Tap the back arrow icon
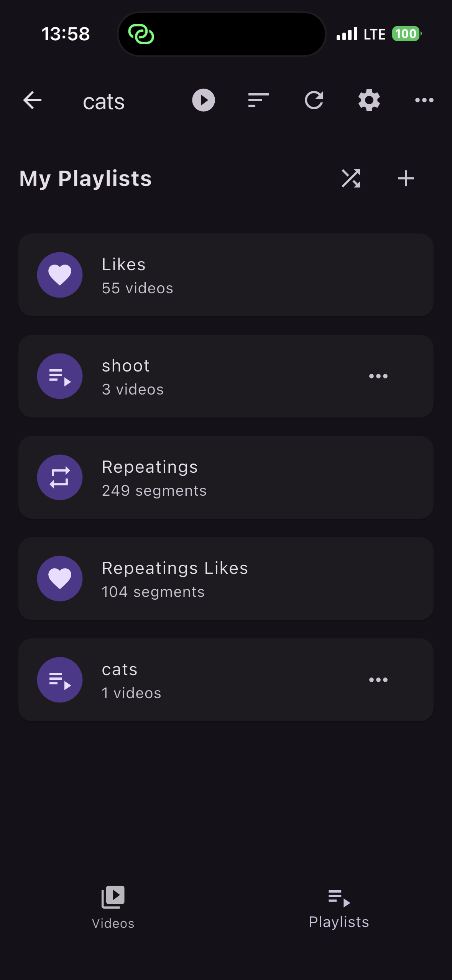The image size is (452, 980). click(x=33, y=100)
